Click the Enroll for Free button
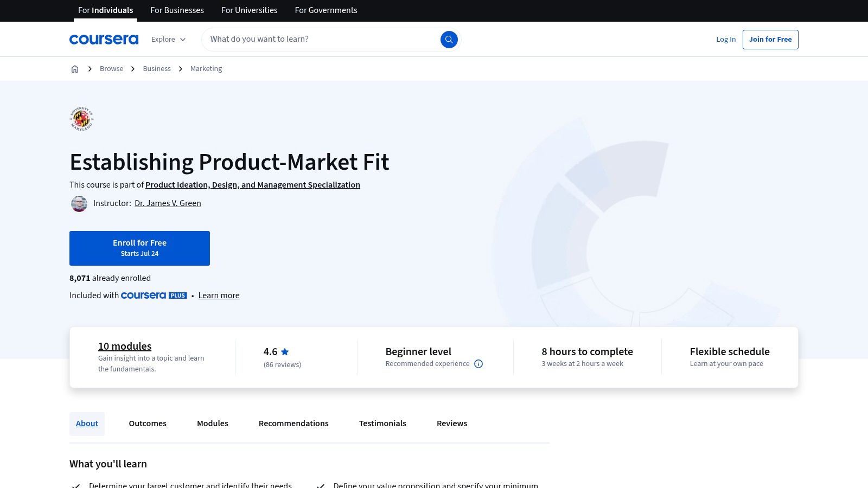Screen dimensions: 868x488 click(x=139, y=248)
